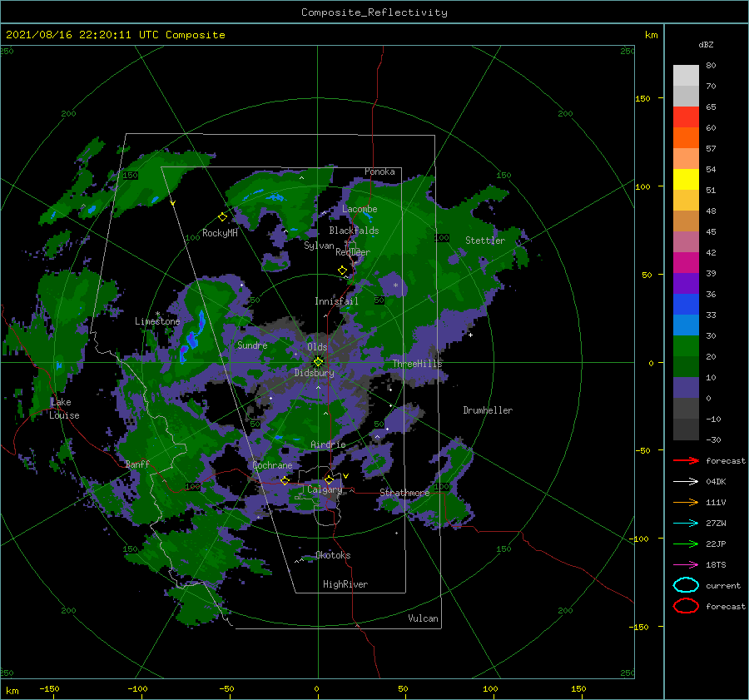Click the Didsbury label
Screen dimensions: 749x700
tap(314, 373)
